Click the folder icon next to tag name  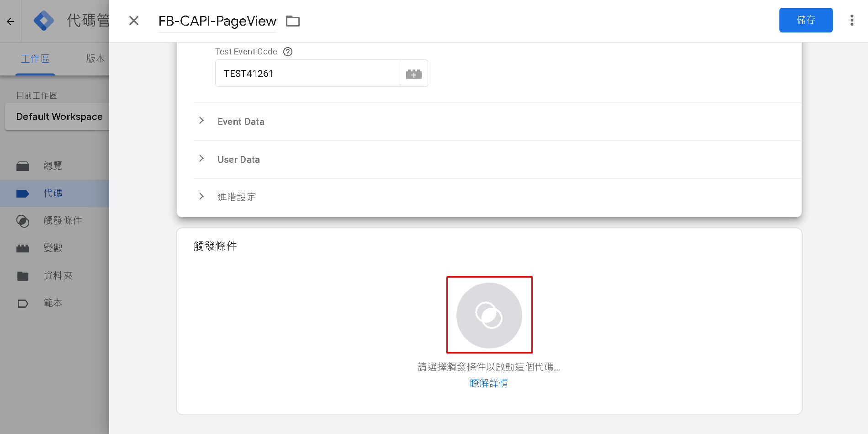[293, 21]
